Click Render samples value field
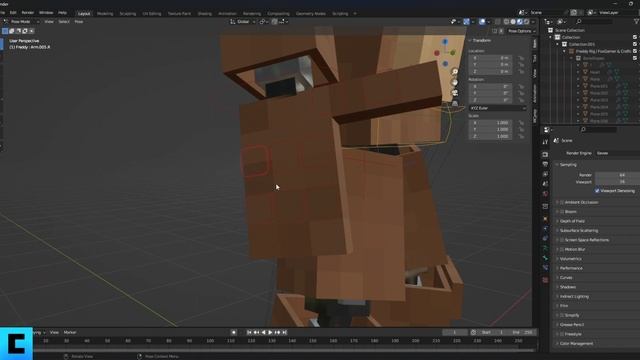Image resolution: width=640 pixels, height=360 pixels. coord(617,175)
